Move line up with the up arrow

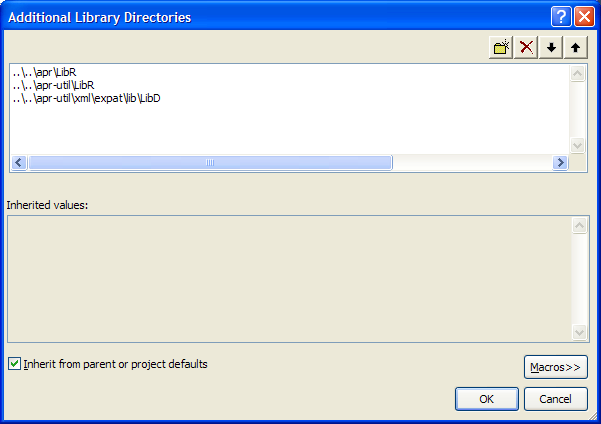575,48
